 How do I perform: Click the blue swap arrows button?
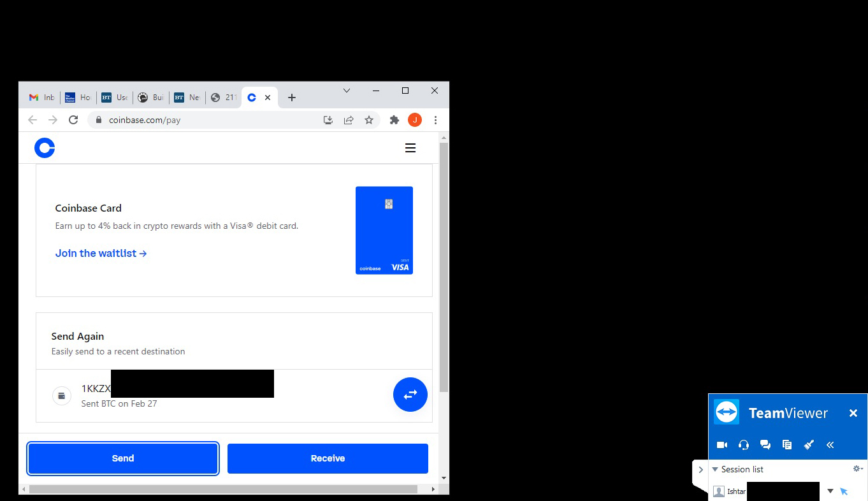(410, 395)
